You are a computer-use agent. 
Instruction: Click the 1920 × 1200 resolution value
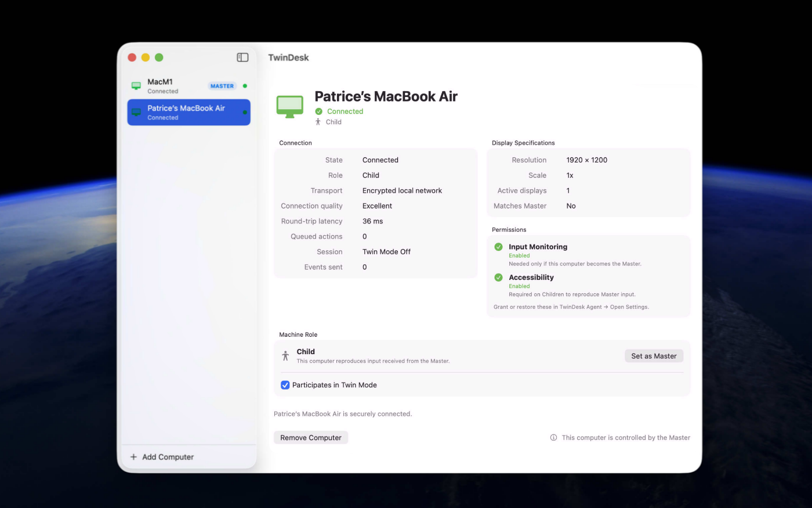point(587,160)
